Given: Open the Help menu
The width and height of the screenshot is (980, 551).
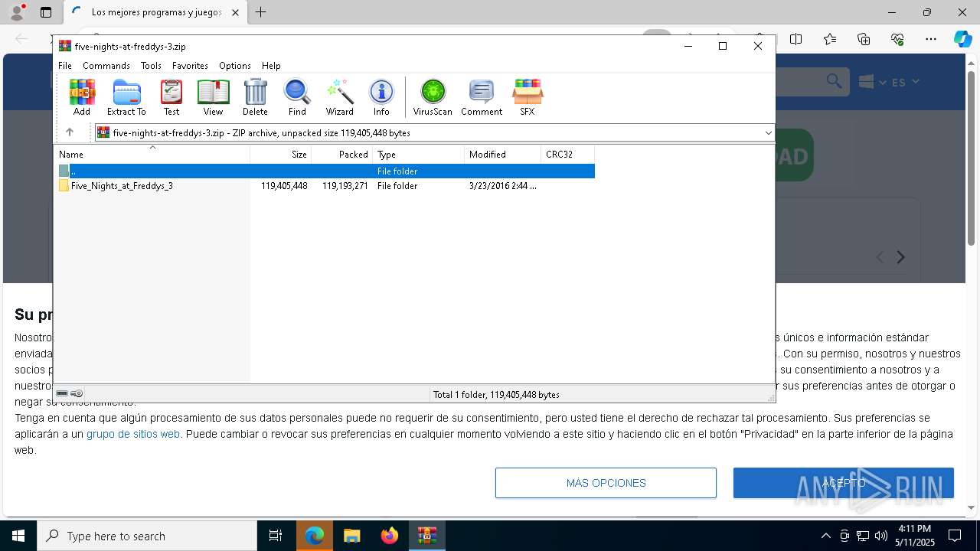Looking at the screenshot, I should (271, 66).
